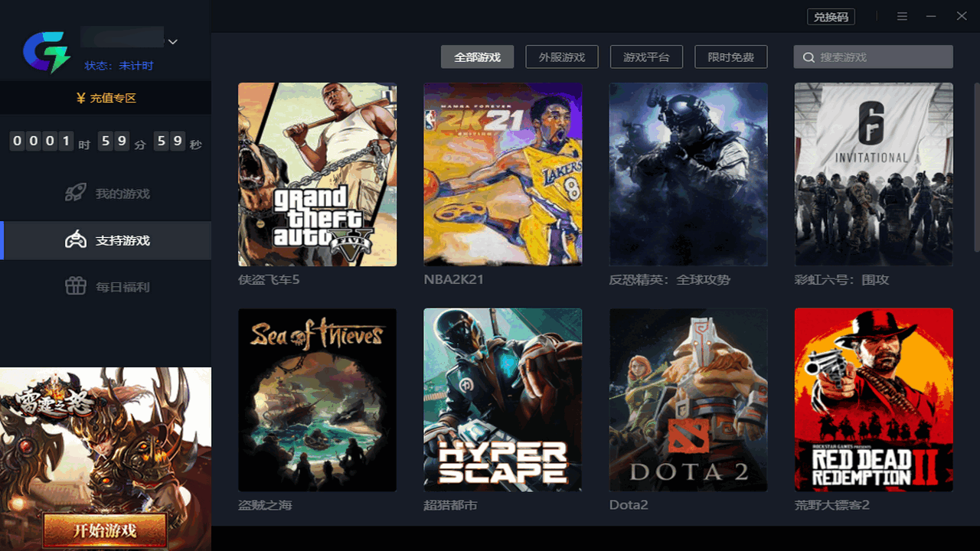Select the 游戏平台 filter tab
Screen dimensions: 980x551
646,57
